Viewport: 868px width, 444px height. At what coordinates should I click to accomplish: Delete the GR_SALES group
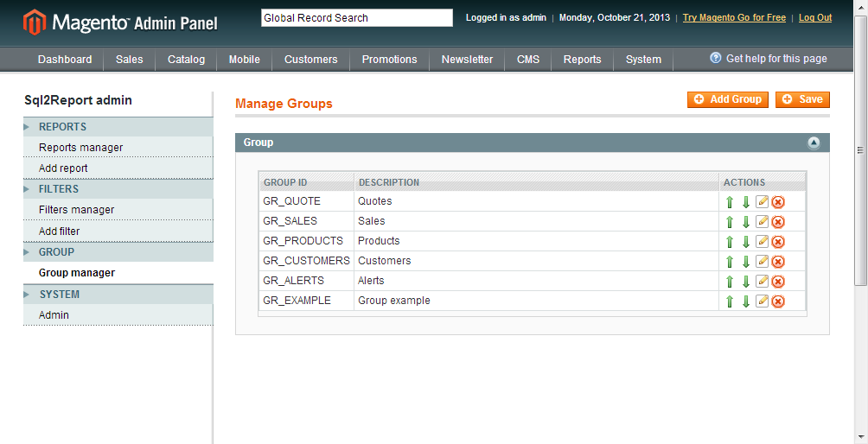coord(778,222)
